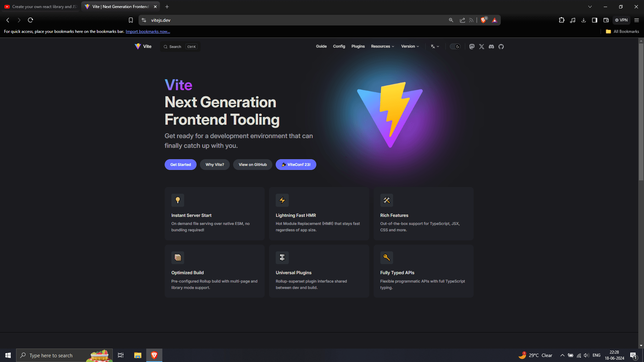
Task: Open the Mastodon icon link
Action: (472, 47)
